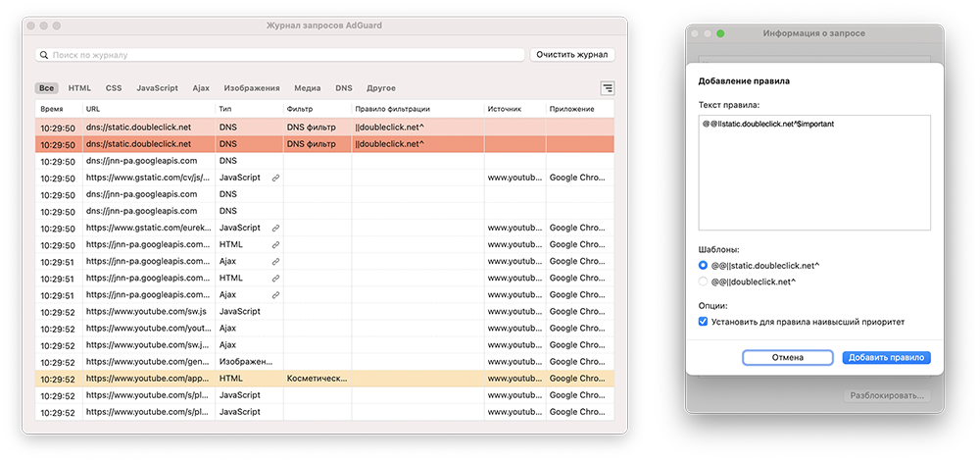Toggle 'Установить для правила наивысший приоритет' checkbox
Viewport: 980px width, 461px height.
tap(703, 322)
